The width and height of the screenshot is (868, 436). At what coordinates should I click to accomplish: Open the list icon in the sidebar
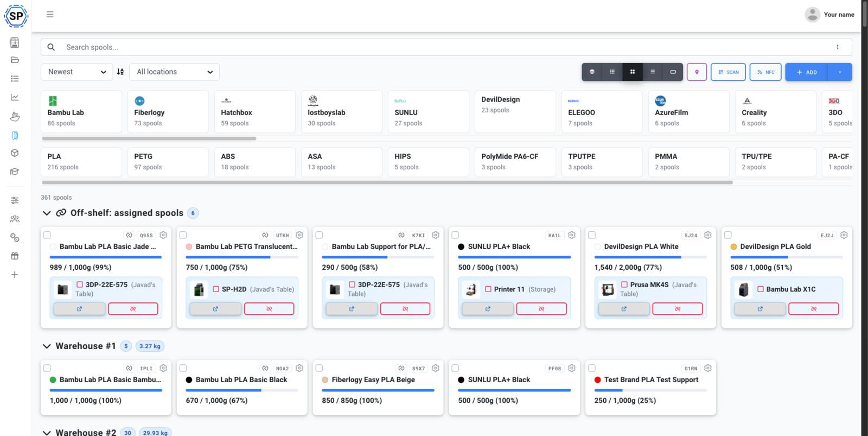pyautogui.click(x=15, y=79)
